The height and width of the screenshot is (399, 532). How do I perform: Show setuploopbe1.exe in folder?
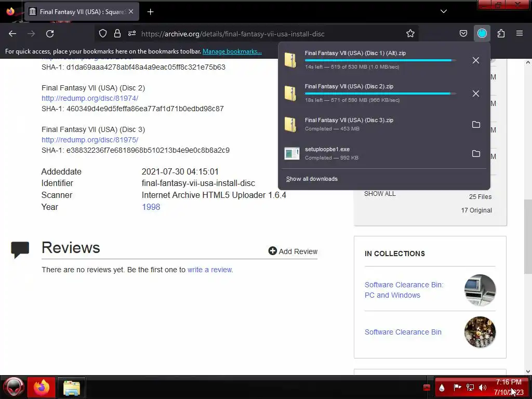pyautogui.click(x=476, y=154)
